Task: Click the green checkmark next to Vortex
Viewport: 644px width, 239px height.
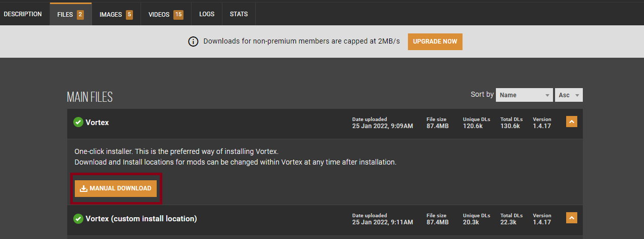Action: tap(78, 122)
